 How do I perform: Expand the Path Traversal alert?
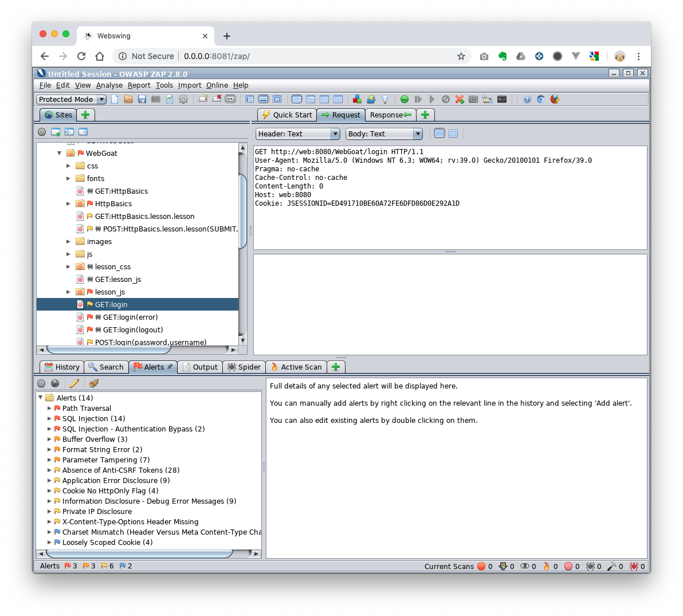pos(49,408)
